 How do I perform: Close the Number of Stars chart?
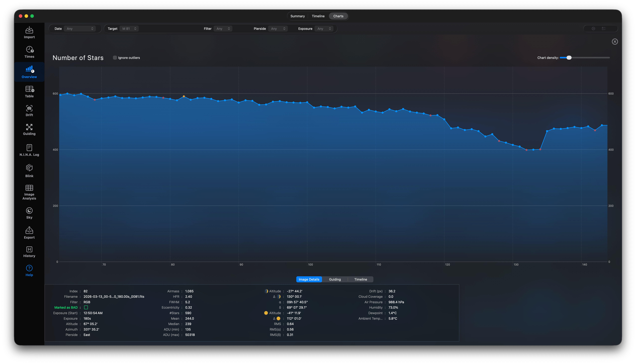(614, 42)
